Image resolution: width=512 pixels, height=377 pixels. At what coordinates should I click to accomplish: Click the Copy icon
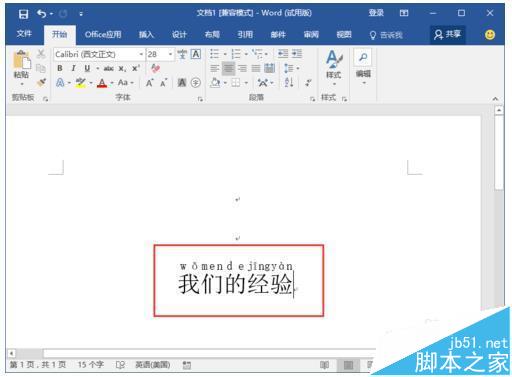click(x=41, y=68)
